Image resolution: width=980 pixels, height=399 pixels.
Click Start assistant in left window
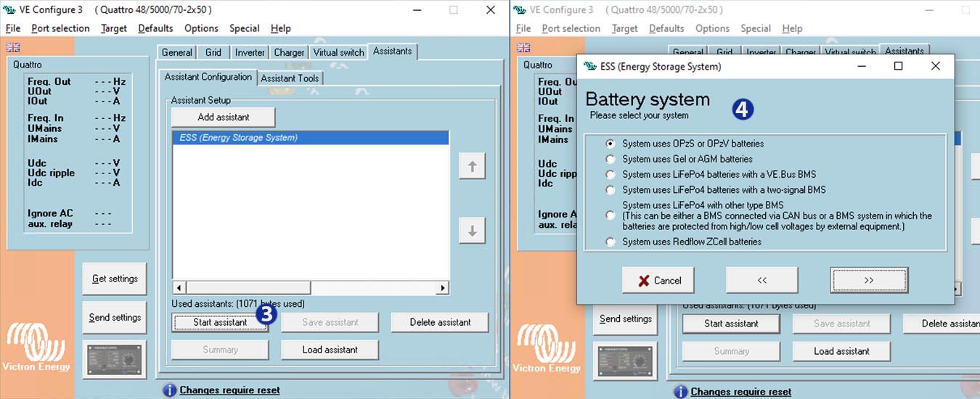click(220, 322)
